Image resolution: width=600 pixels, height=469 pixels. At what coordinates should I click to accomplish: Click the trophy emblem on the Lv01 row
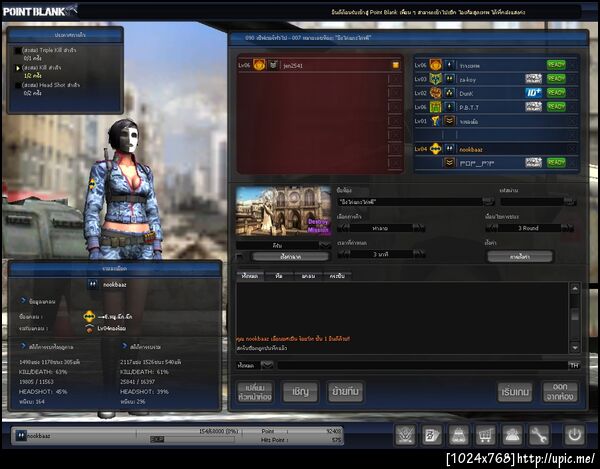(x=435, y=121)
